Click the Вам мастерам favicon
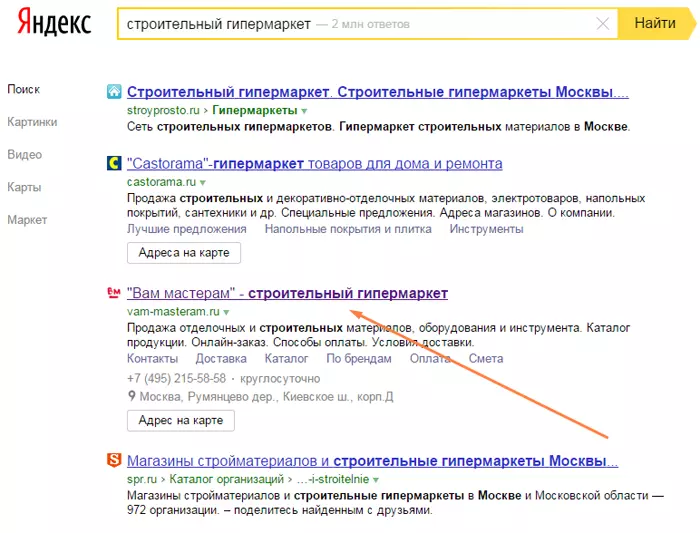This screenshot has height=533, width=700. [x=114, y=293]
